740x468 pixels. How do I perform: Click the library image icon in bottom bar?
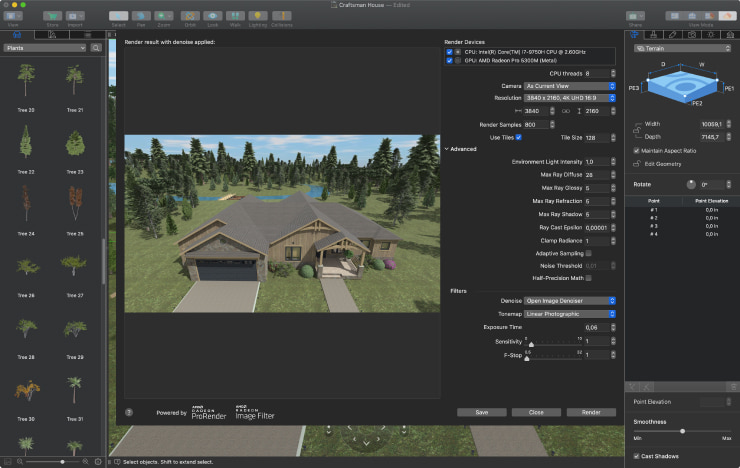[8, 462]
